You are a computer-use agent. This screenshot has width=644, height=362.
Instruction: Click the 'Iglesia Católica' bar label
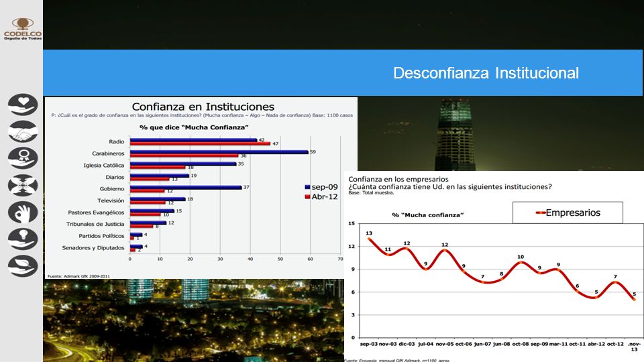click(x=103, y=166)
